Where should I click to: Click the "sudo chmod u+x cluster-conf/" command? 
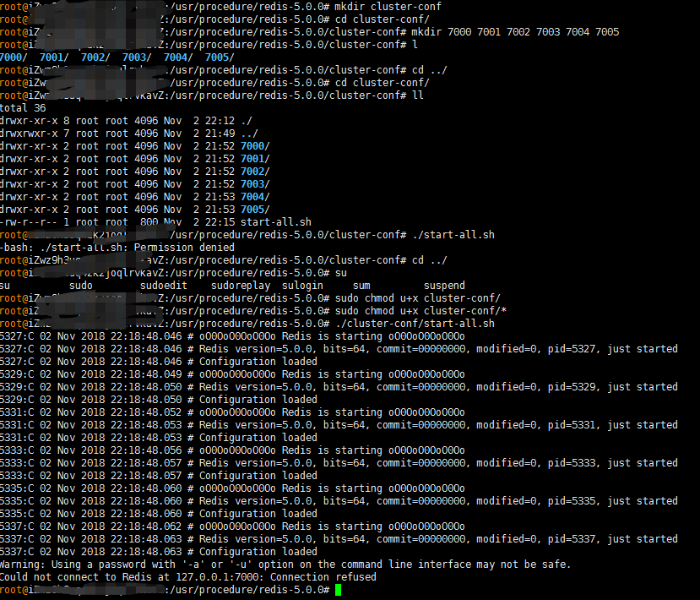[x=414, y=297]
